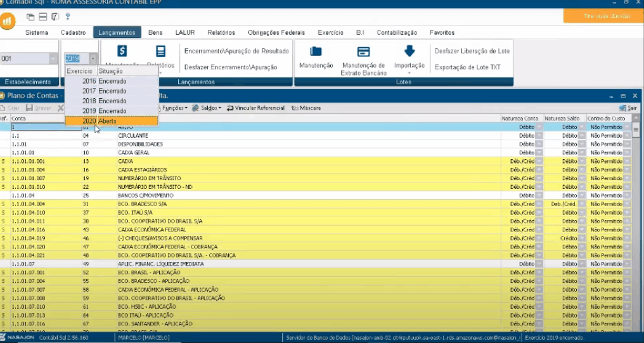The image size is (644, 343).
Task: Click the Importação download arrow icon
Action: pyautogui.click(x=409, y=51)
